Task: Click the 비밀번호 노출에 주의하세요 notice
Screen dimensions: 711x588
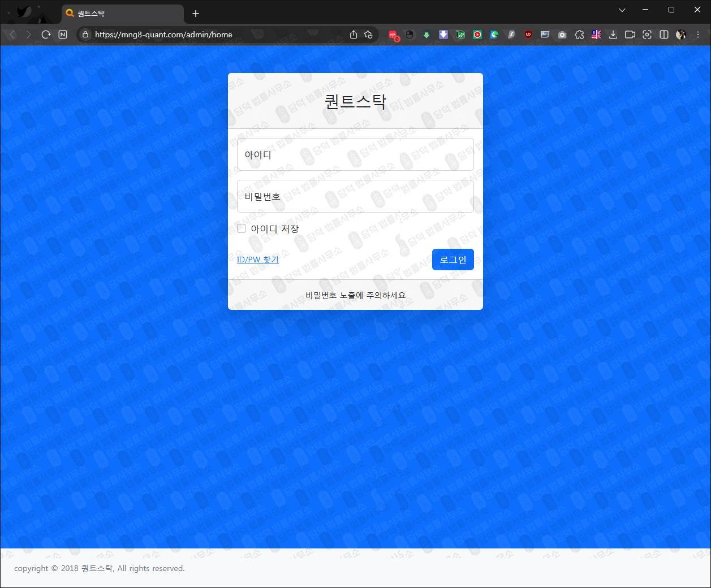Action: coord(355,295)
